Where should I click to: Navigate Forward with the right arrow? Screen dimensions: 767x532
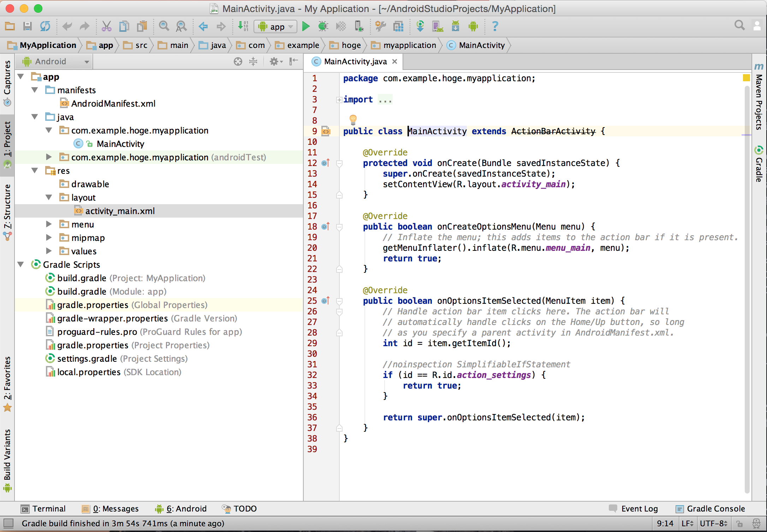(x=221, y=26)
